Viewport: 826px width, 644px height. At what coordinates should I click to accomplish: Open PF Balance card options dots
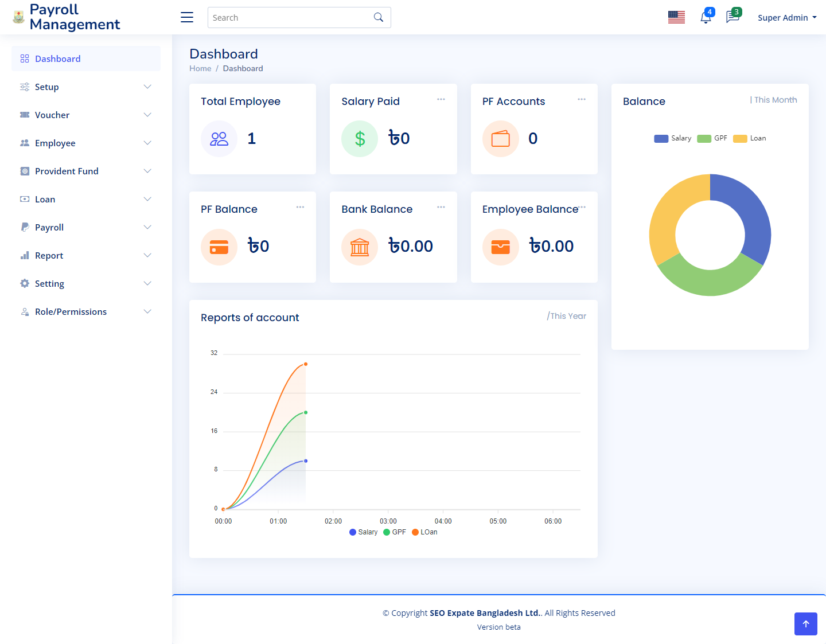(x=300, y=207)
